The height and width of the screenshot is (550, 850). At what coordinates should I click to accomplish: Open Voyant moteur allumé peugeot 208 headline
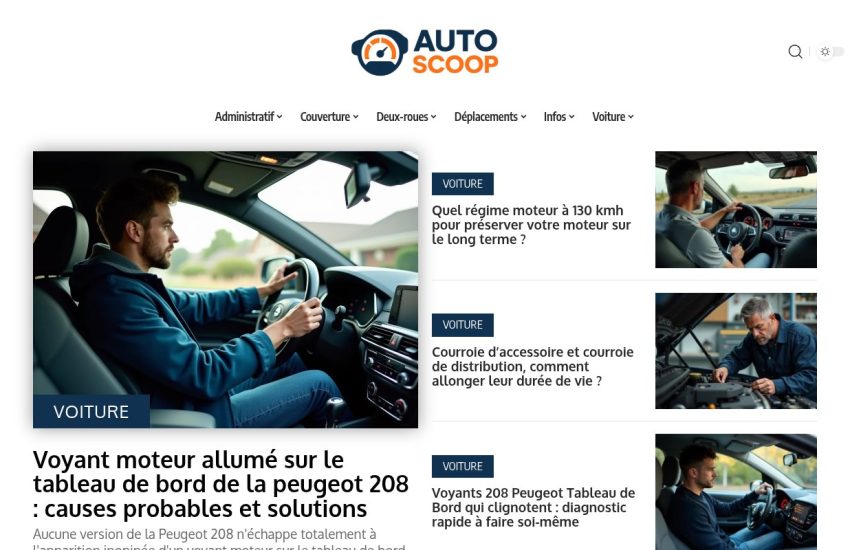click(221, 484)
